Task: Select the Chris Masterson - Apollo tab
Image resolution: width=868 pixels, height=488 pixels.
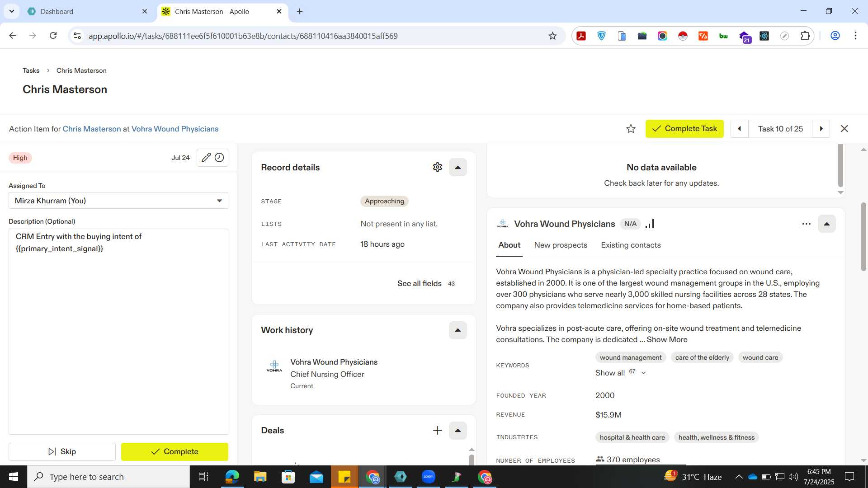Action: [x=222, y=11]
